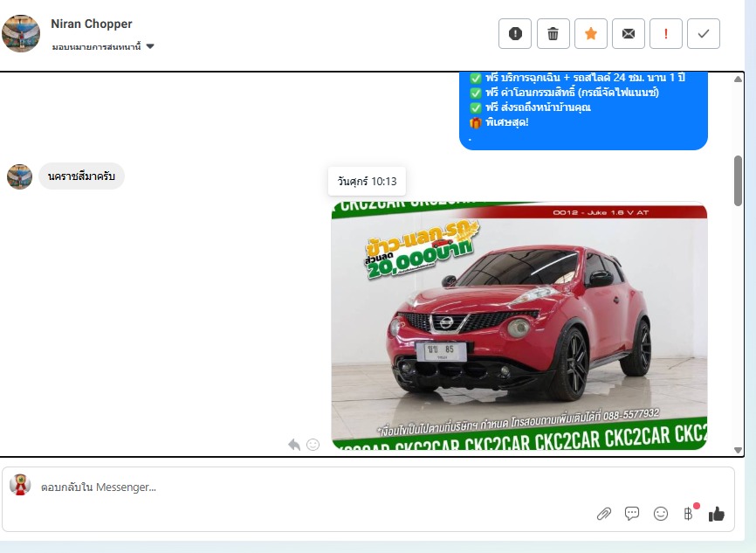Screen dimensions: 756x553
Task: Delete conversation using trash can icon
Action: (x=553, y=34)
